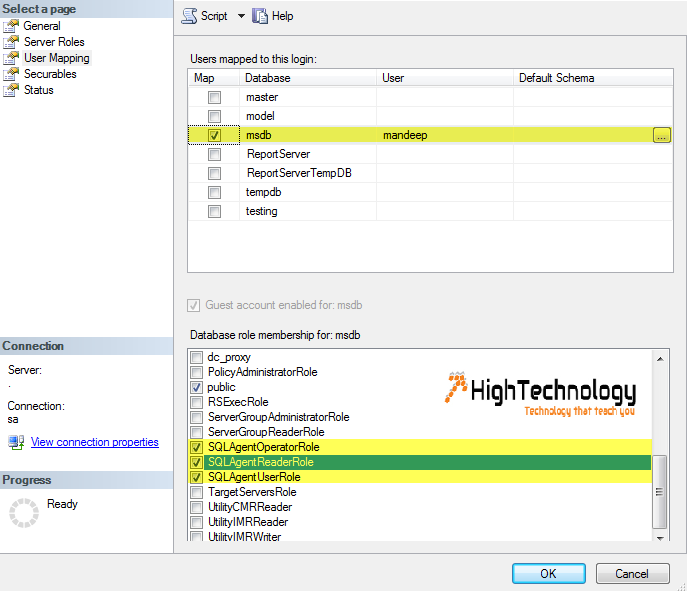Open View connection properties link
The width and height of the screenshot is (687, 591).
pyautogui.click(x=95, y=442)
